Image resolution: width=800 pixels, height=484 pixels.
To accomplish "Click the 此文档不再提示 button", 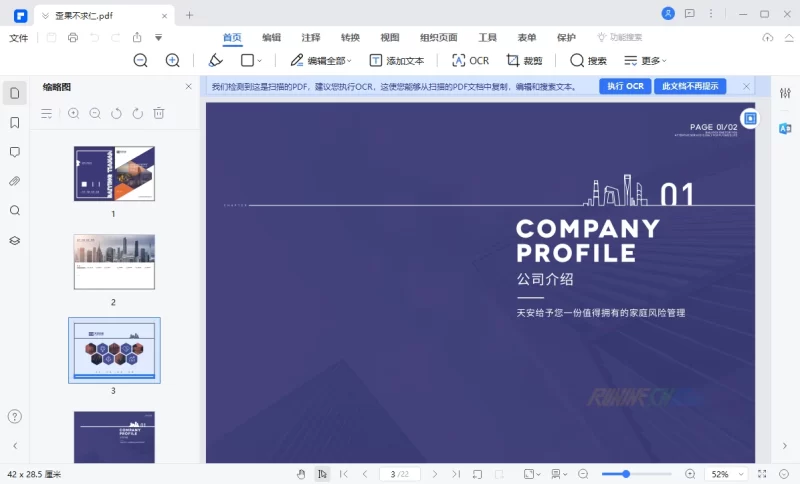I will pos(690,87).
